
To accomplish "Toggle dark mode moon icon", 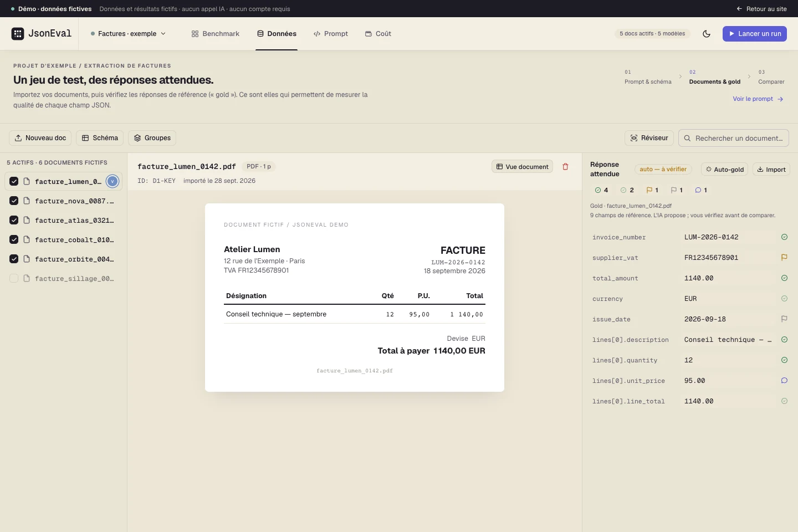I will [x=707, y=34].
